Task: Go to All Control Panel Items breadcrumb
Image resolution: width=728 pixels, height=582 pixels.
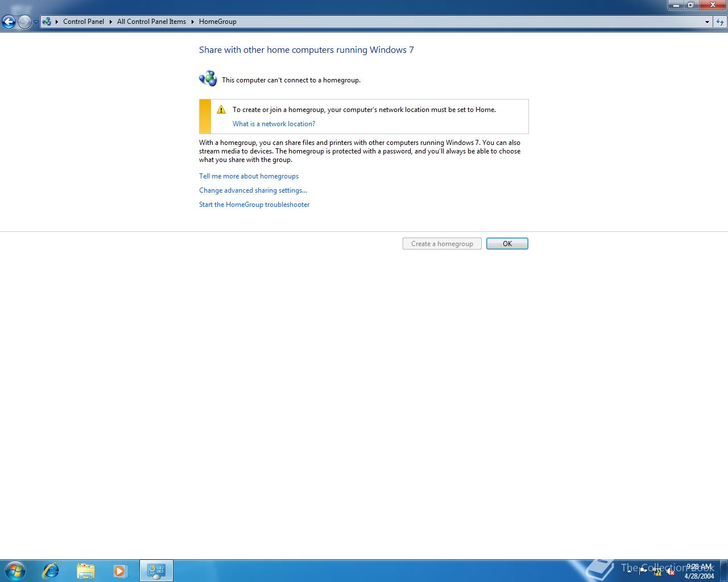Action: point(151,22)
